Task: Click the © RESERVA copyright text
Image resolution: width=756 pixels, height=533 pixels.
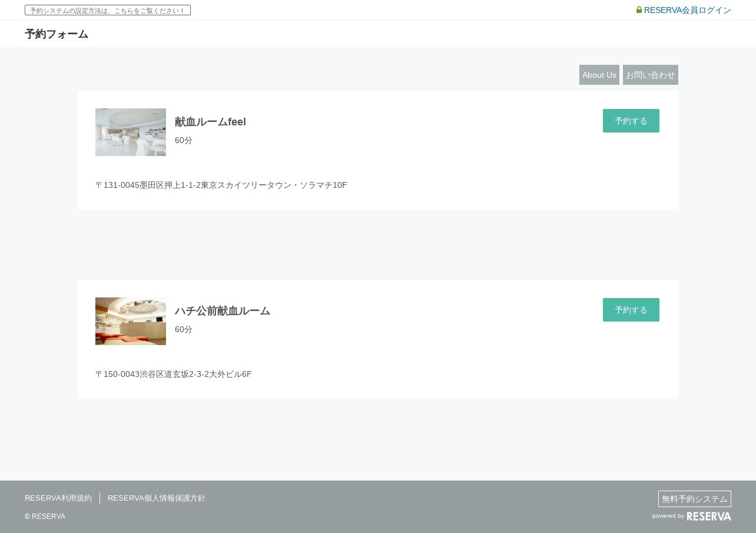Action: pyautogui.click(x=45, y=517)
